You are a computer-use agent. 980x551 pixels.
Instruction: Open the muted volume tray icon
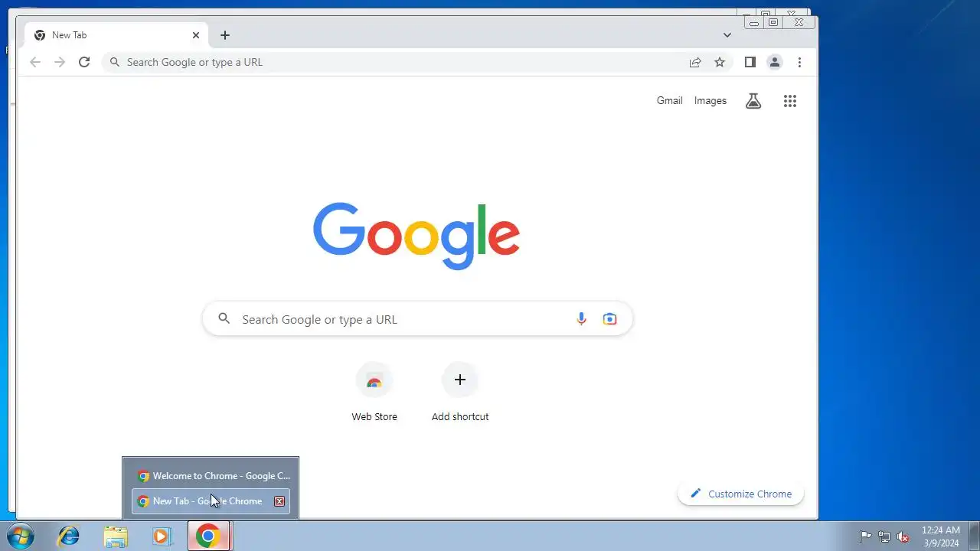pos(903,536)
